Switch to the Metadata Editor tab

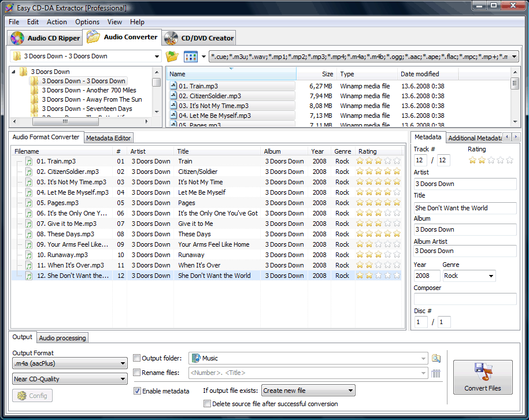click(108, 138)
